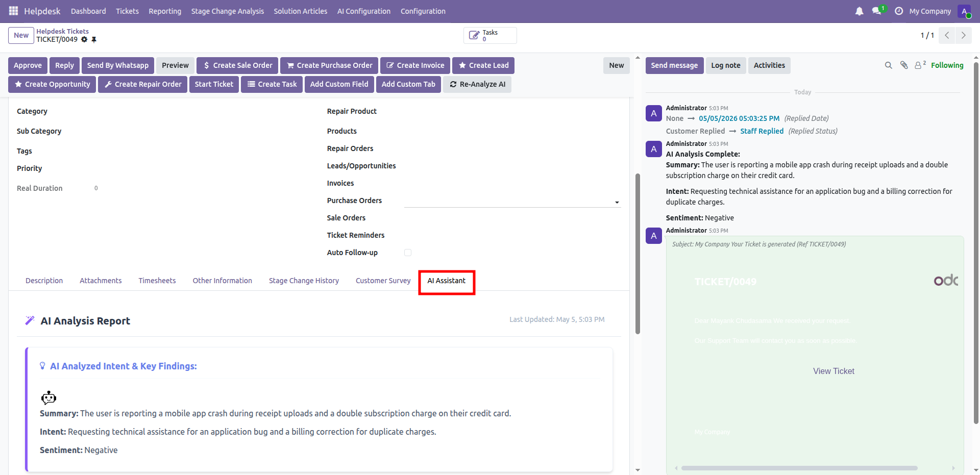The width and height of the screenshot is (980, 475).
Task: Click the gear actions icon beside TICKET/0049
Action: click(x=84, y=39)
